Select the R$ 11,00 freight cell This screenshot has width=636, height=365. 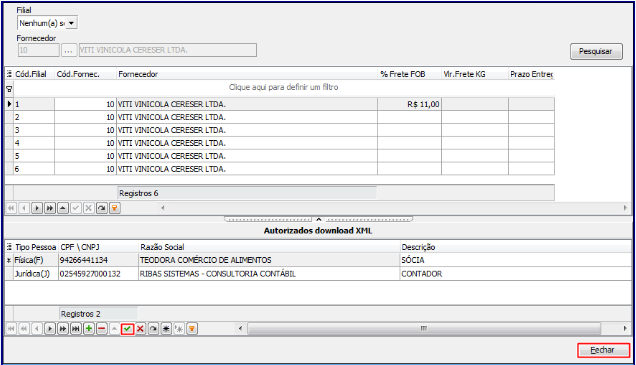[409, 104]
